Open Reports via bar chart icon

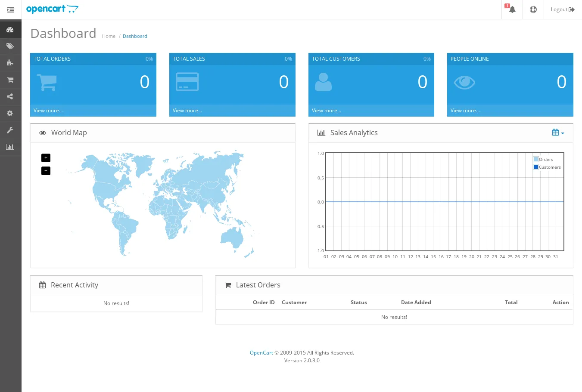coord(10,147)
